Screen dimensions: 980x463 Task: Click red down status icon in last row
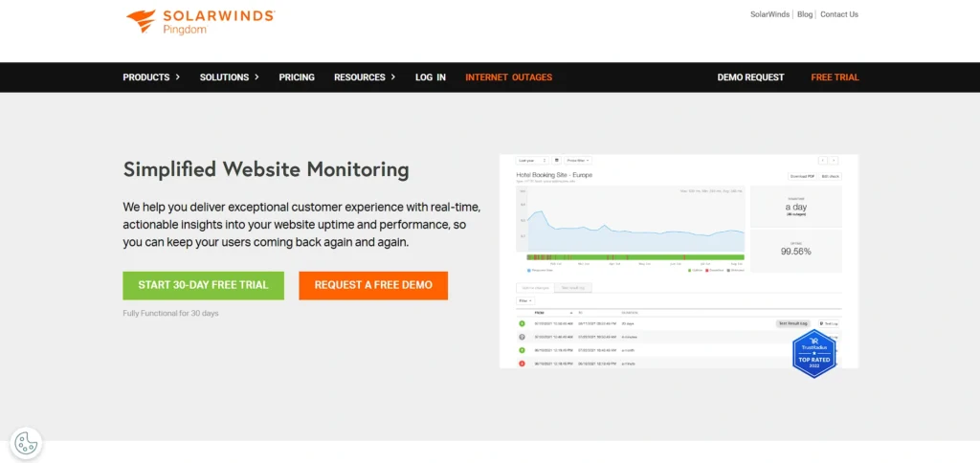[522, 363]
